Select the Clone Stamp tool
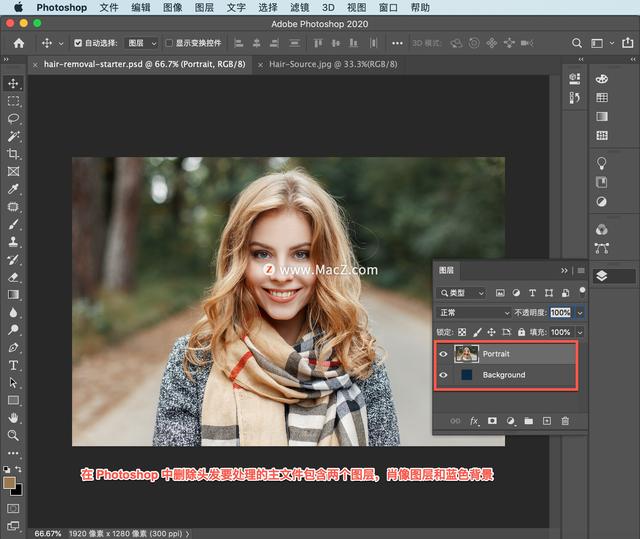The image size is (640, 539). (x=13, y=242)
